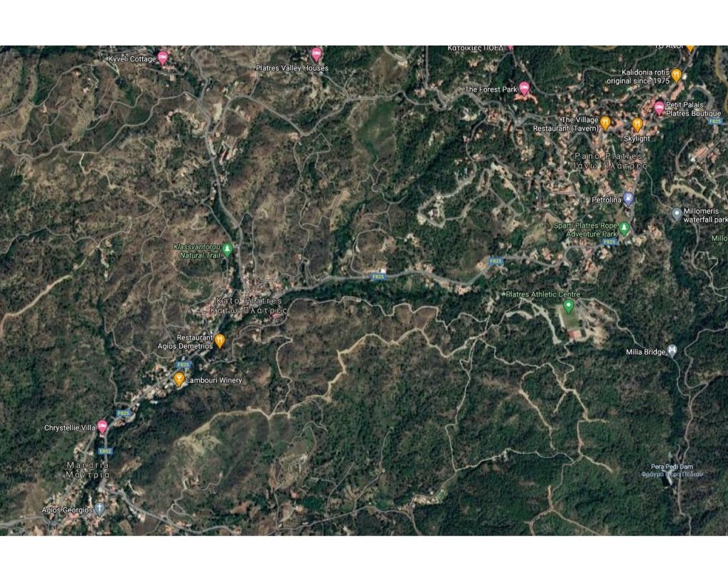Open the Milia Bridge marker

click(671, 350)
